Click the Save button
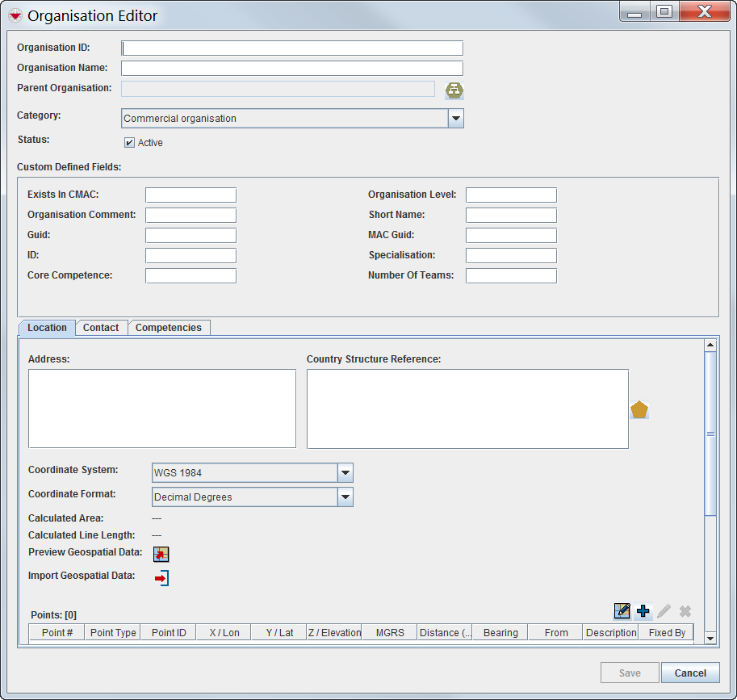This screenshot has height=700, width=737. (630, 673)
